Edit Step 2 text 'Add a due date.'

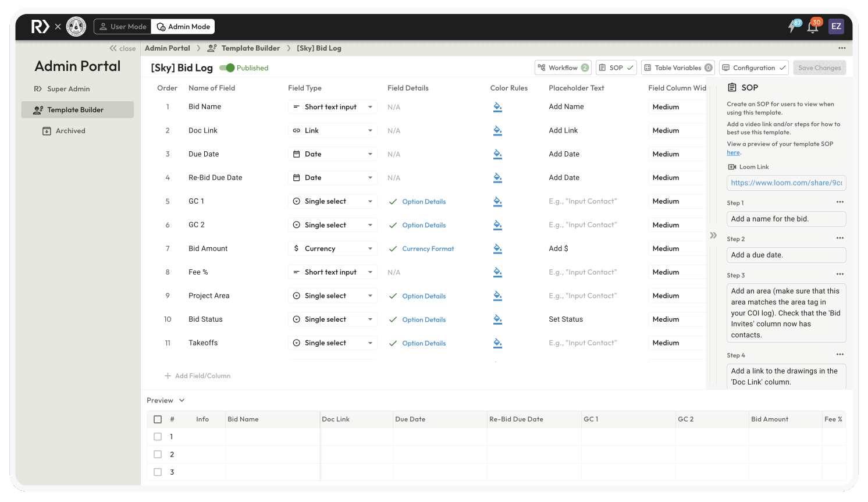(x=787, y=255)
